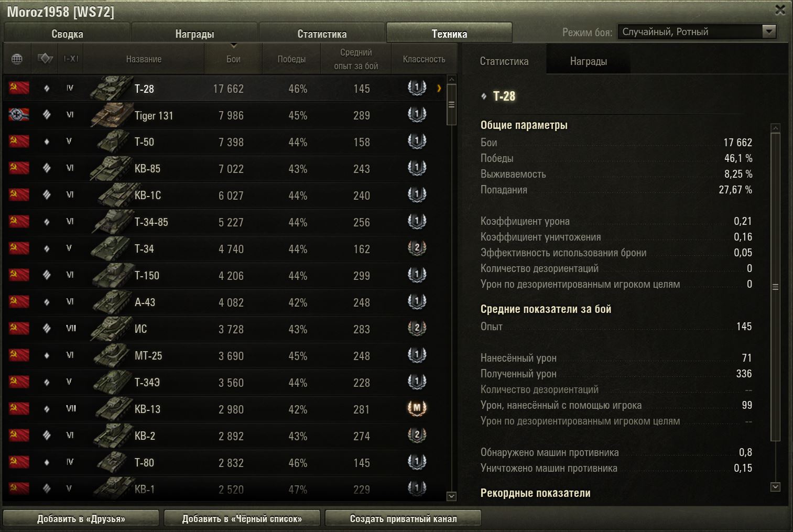Image resolution: width=793 pixels, height=532 pixels.
Task: Click the German flag beside Tiger 131
Action: point(19,114)
